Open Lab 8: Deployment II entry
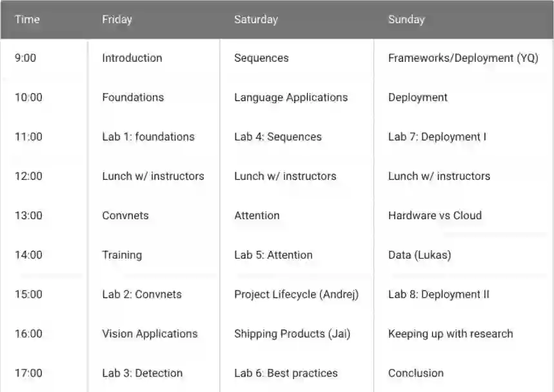The height and width of the screenshot is (392, 554). coord(439,294)
